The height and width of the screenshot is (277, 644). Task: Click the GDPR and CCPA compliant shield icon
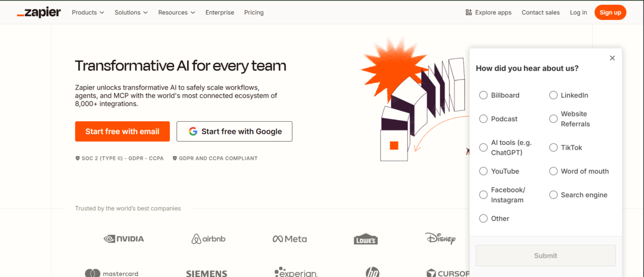175,158
